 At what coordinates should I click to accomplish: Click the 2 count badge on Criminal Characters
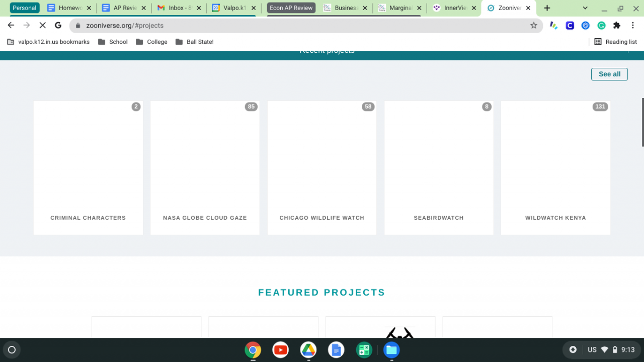click(136, 107)
